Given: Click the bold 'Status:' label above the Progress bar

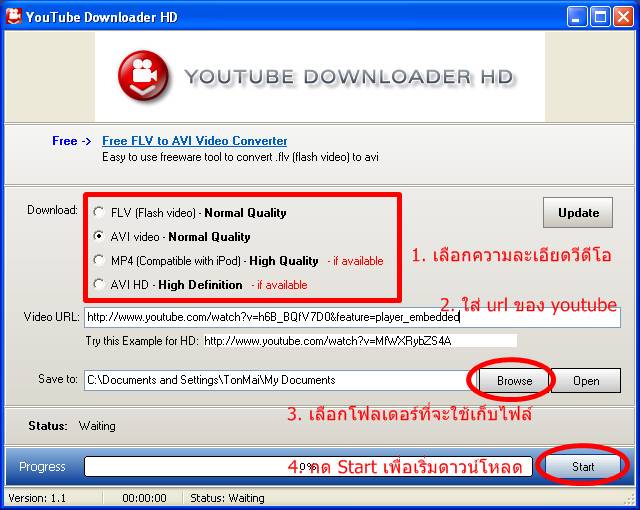Looking at the screenshot, I should point(48,426).
